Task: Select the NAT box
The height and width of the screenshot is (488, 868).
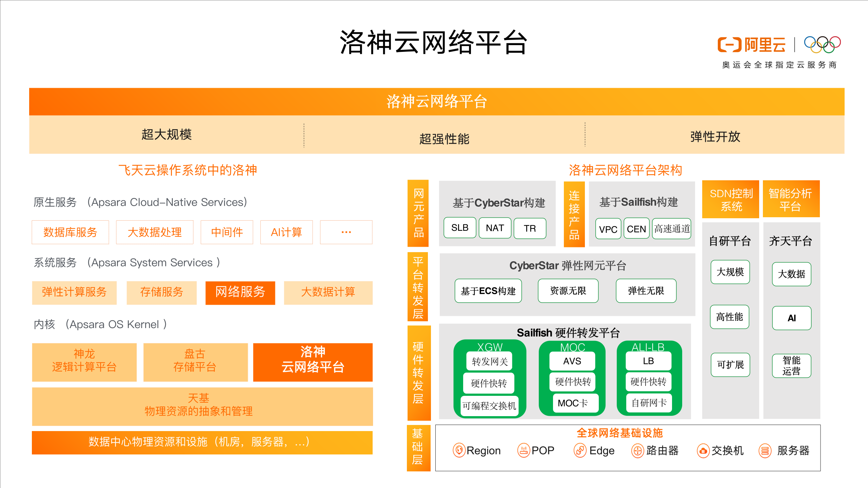Action: [x=495, y=228]
